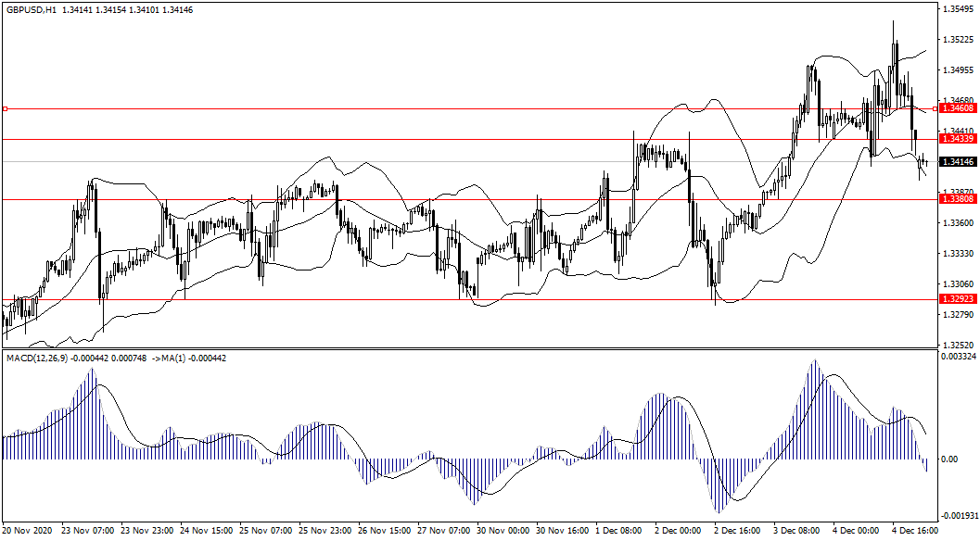The width and height of the screenshot is (980, 541).
Task: Click the 1.32520 bottom price scale value
Action: pos(956,345)
